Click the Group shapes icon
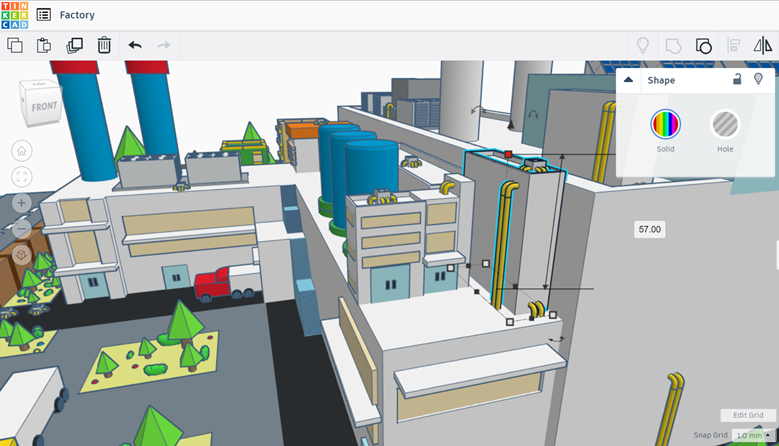 pyautogui.click(x=673, y=46)
